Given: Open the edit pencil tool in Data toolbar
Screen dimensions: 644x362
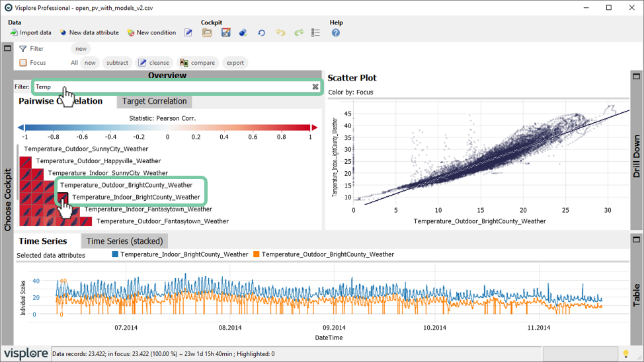Looking at the screenshot, I should point(188,32).
